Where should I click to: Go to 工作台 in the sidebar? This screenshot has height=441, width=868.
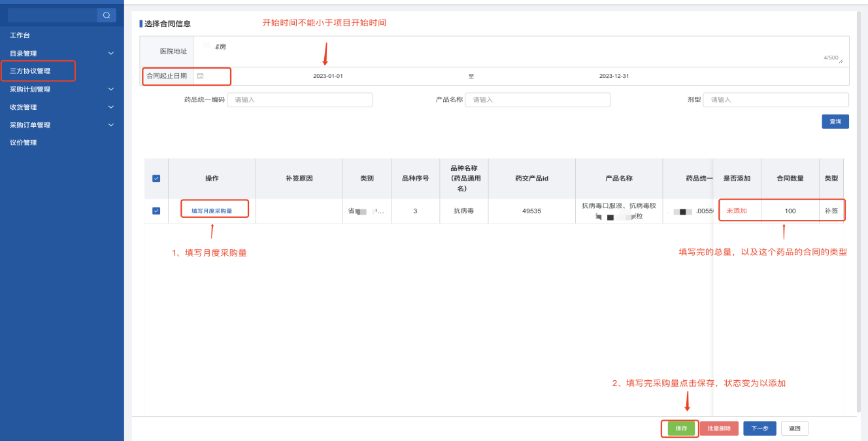click(20, 35)
